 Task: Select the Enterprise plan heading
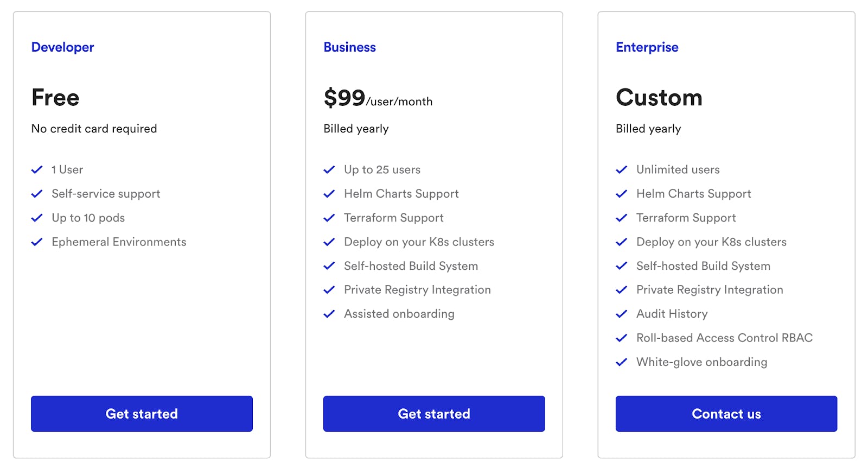[647, 47]
